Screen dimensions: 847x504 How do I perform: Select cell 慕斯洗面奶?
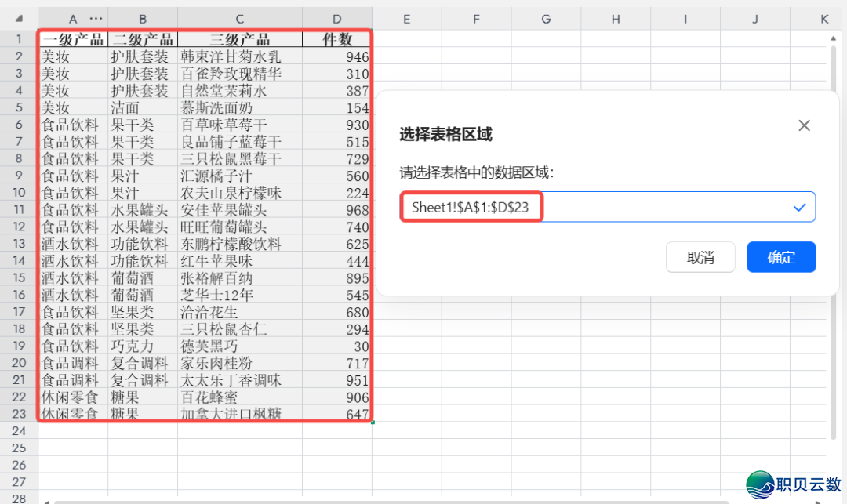point(240,107)
